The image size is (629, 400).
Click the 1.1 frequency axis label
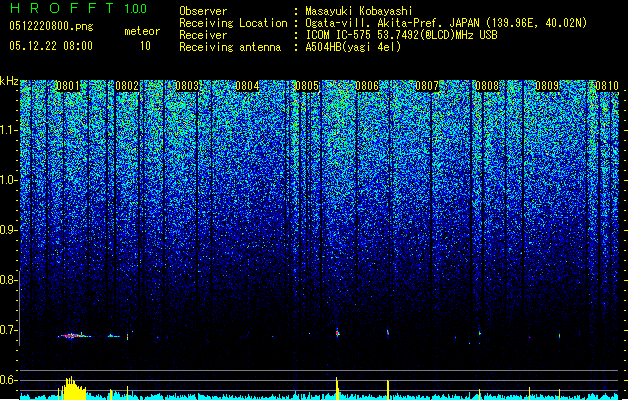pos(8,131)
